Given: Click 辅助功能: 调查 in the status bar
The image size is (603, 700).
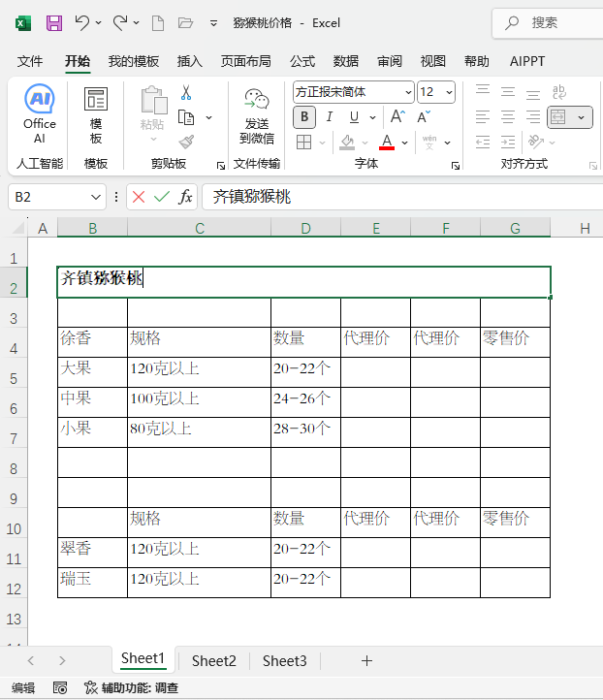Looking at the screenshot, I should pyautogui.click(x=131, y=688).
